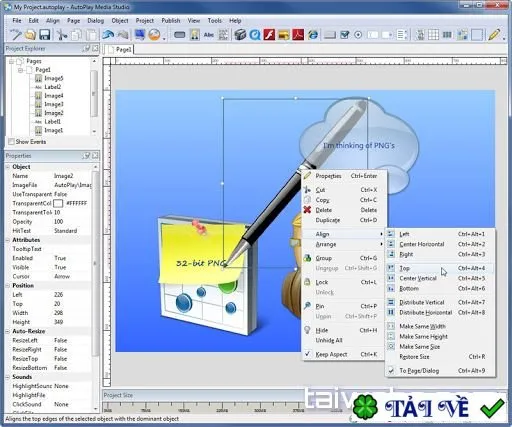Insert a ListBox object from toolbar
Viewport: 512px width, 427px height.
point(402,35)
